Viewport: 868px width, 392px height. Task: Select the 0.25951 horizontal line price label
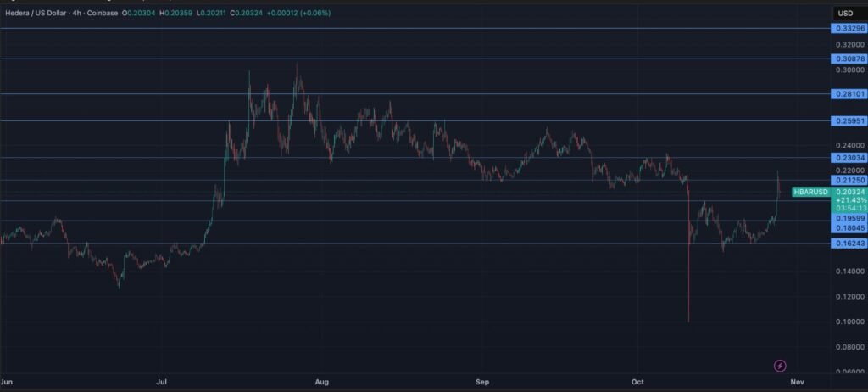coord(849,120)
